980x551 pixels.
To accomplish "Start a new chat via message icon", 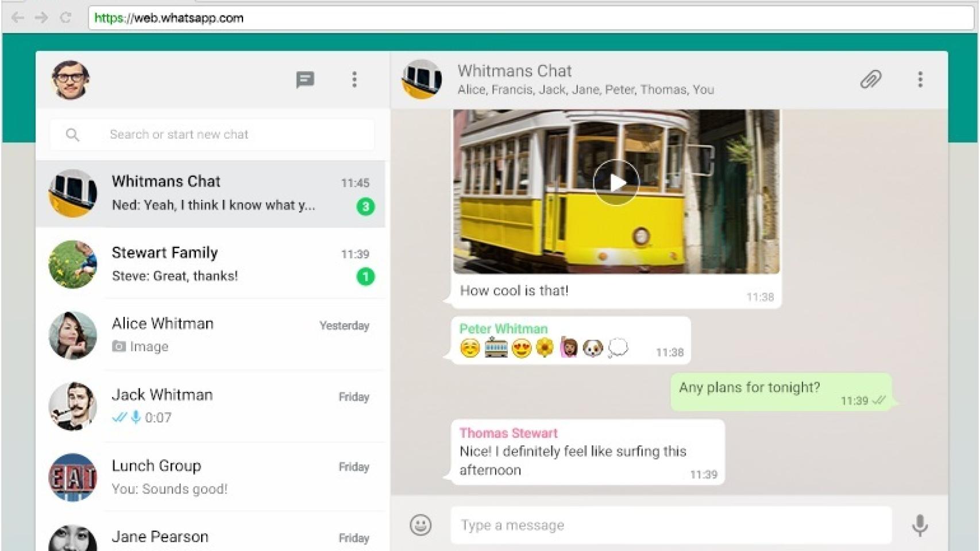I will pyautogui.click(x=304, y=80).
